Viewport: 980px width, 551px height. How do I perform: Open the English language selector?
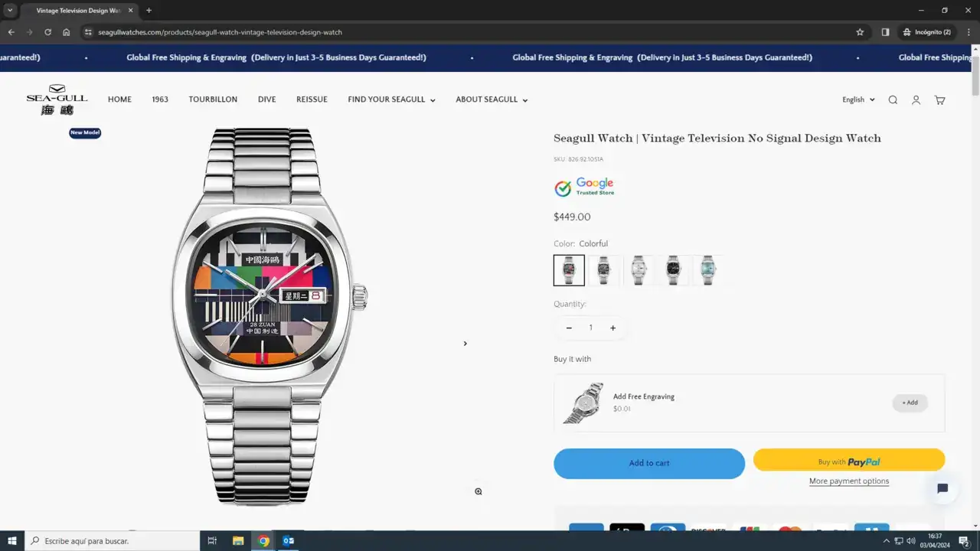[858, 99]
